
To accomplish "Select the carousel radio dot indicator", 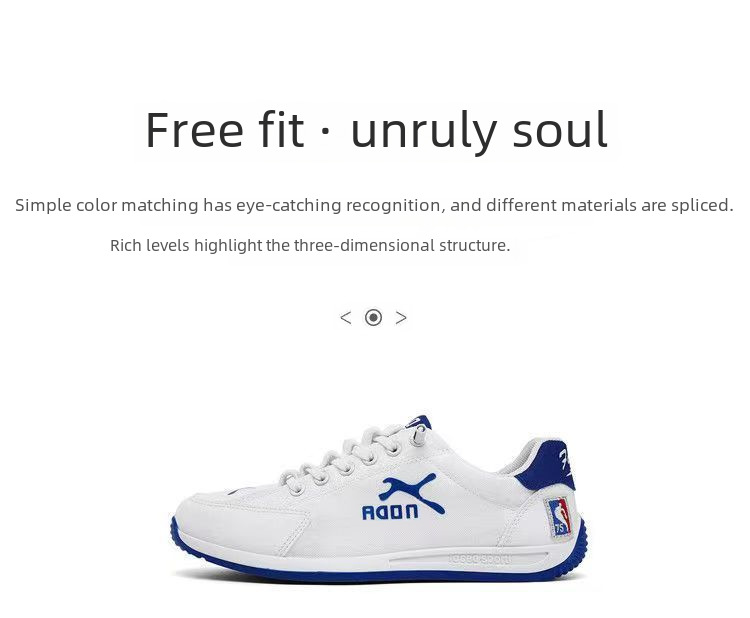I will click(373, 318).
